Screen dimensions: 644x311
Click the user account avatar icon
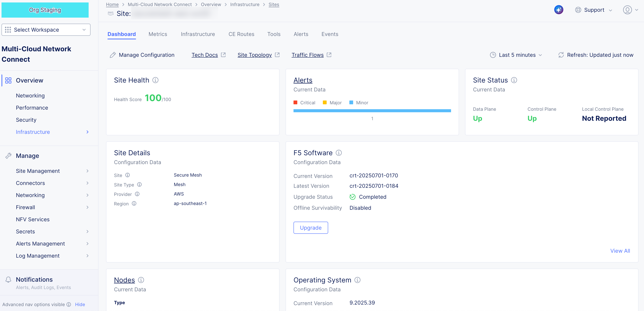[627, 10]
